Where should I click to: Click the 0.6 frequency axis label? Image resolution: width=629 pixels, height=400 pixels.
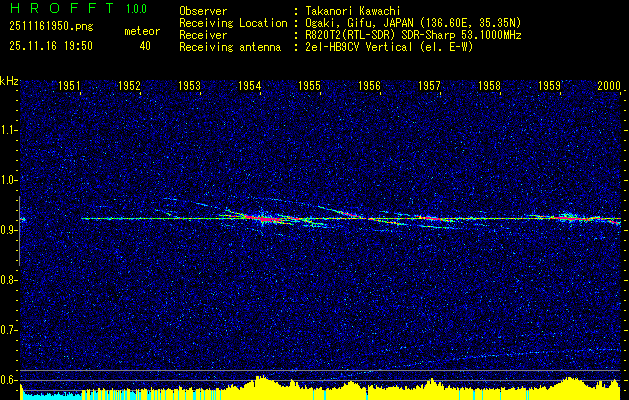point(9,380)
